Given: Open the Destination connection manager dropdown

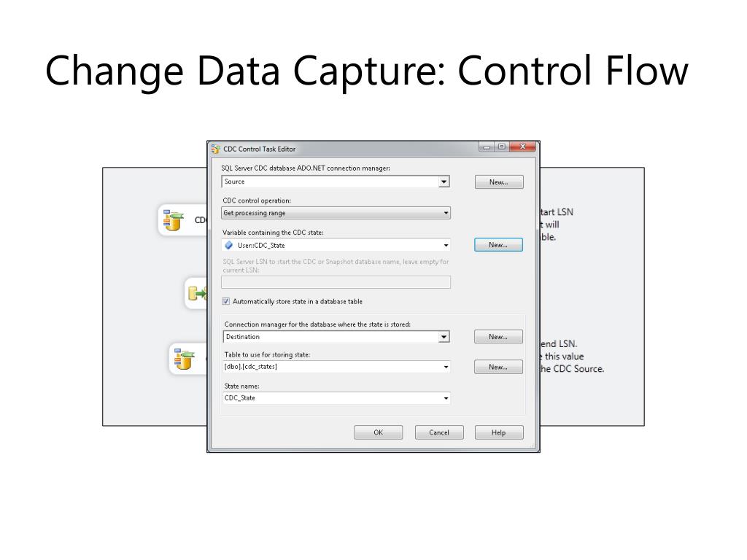Looking at the screenshot, I should coord(444,337).
